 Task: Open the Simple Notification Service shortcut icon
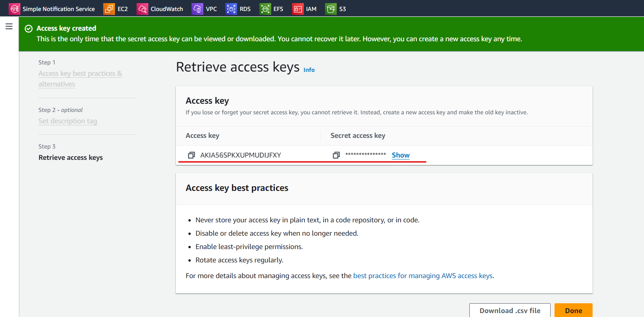[x=15, y=9]
